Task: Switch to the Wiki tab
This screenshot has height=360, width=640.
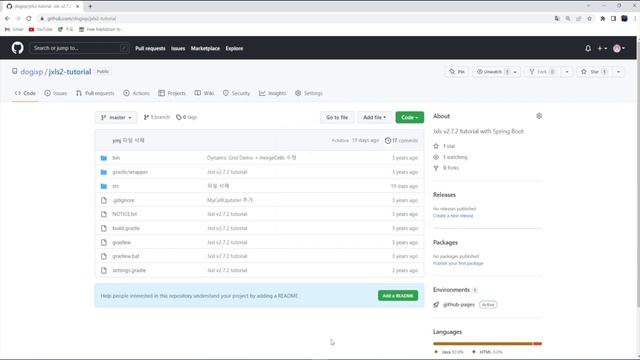Action: [204, 93]
